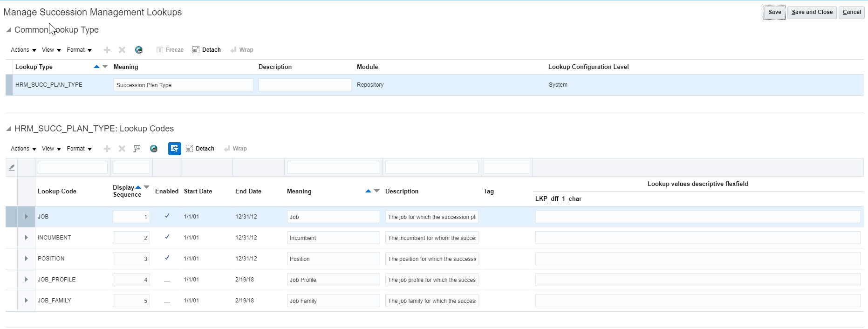This screenshot has width=868, height=329.
Task: Sort Display Sequence ascending arrow
Action: pyautogui.click(x=138, y=187)
